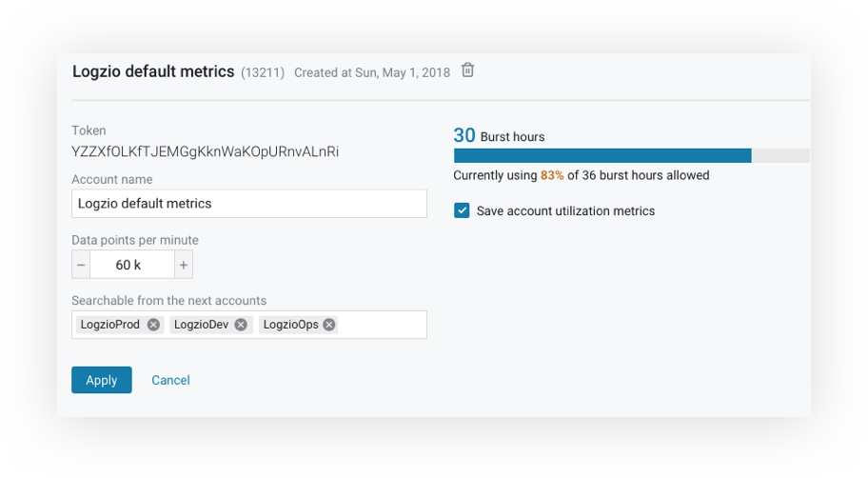Decrease data points per minute with minus

(81, 265)
